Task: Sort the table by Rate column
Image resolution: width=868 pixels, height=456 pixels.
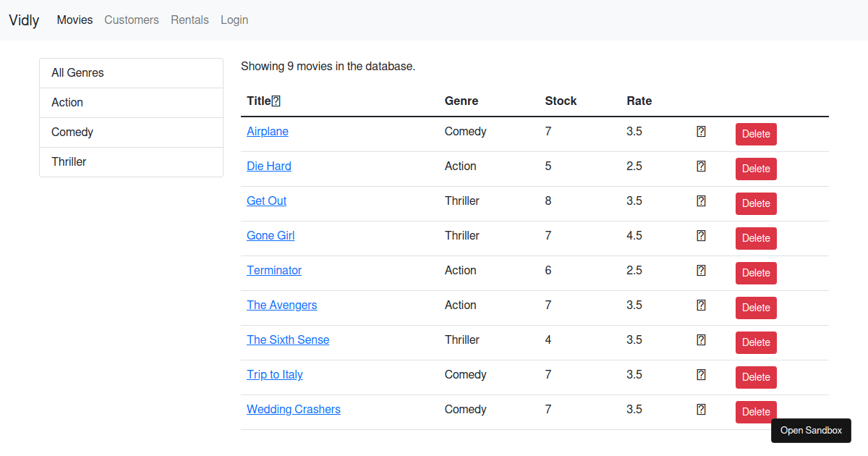Action: pyautogui.click(x=639, y=101)
